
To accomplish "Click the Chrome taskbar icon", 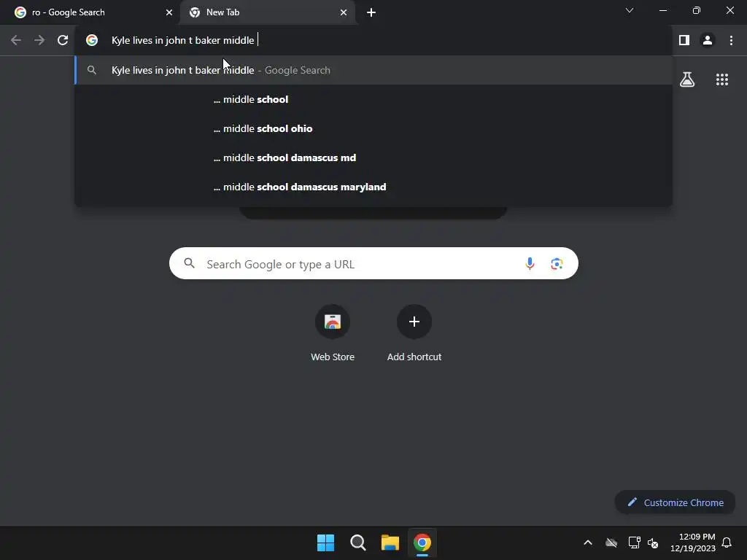I will pyautogui.click(x=422, y=542).
